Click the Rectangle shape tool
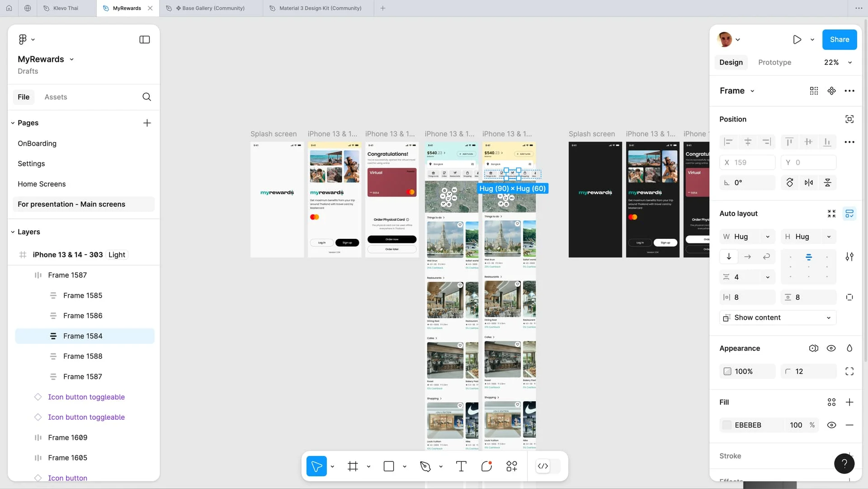The image size is (868, 489). pos(389,466)
